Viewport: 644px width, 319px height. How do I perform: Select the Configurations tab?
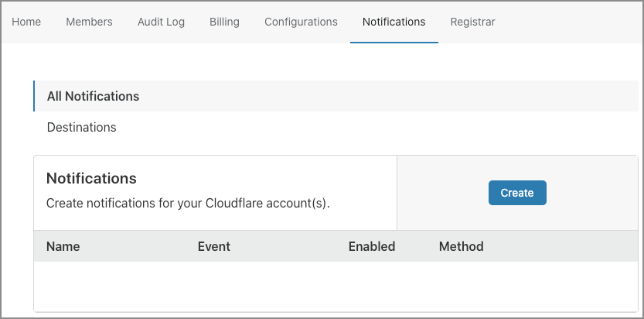pos(301,22)
